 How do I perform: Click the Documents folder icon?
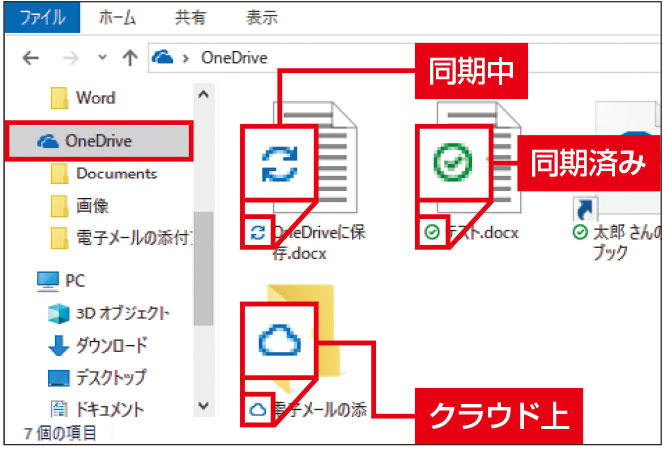click(x=59, y=173)
